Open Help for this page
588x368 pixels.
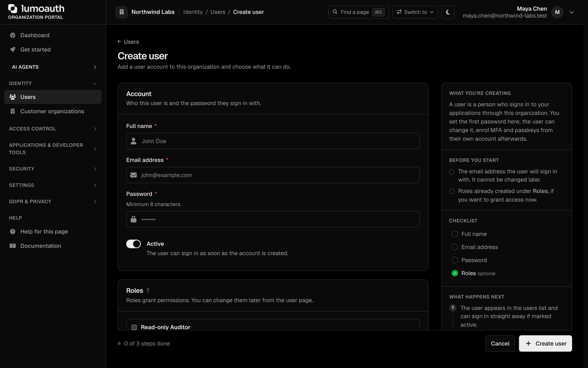[53, 231]
